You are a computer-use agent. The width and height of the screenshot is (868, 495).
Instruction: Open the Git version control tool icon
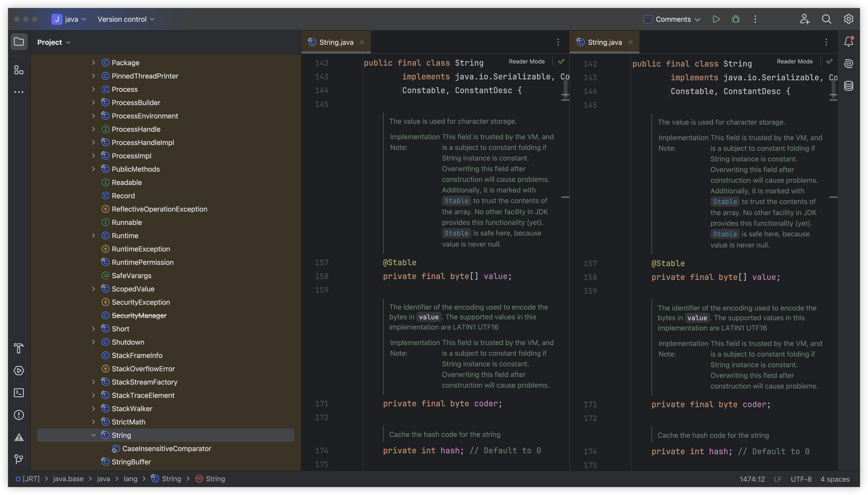(19, 459)
